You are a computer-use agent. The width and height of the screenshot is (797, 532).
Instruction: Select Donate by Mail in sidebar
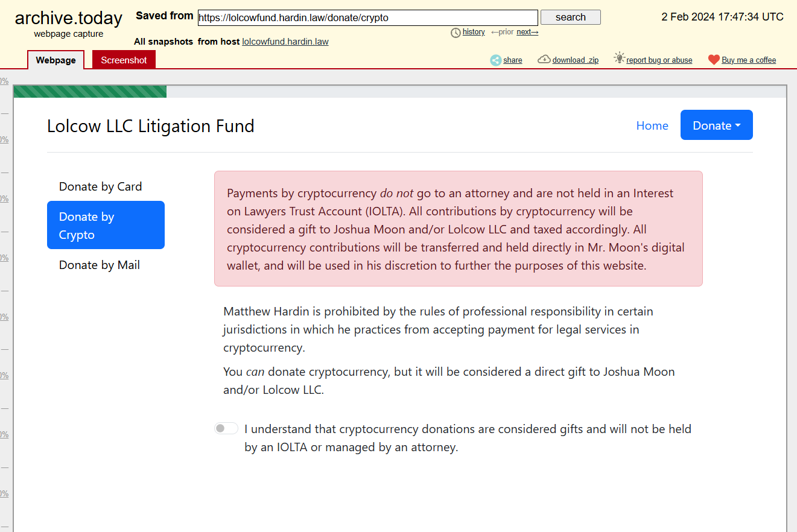tap(106, 265)
